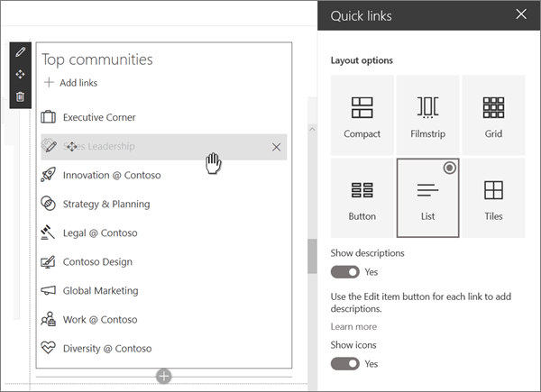Open the Contoso Design link
The height and width of the screenshot is (392, 541).
tap(97, 262)
